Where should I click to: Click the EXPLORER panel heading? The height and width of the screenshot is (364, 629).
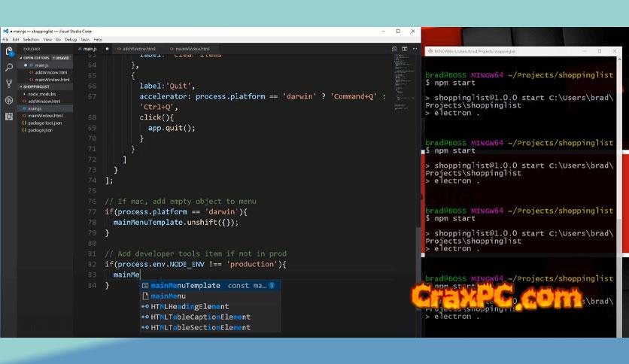click(x=32, y=49)
